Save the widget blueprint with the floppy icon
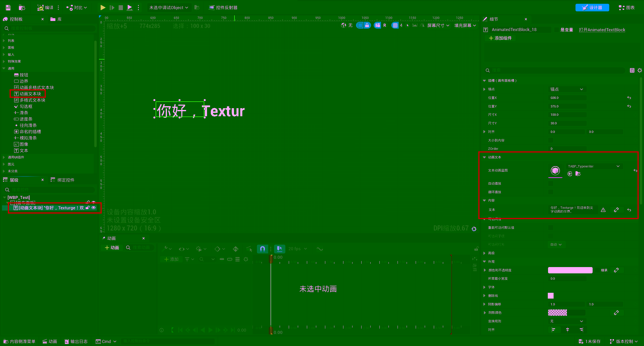The width and height of the screenshot is (644, 346). [8, 8]
